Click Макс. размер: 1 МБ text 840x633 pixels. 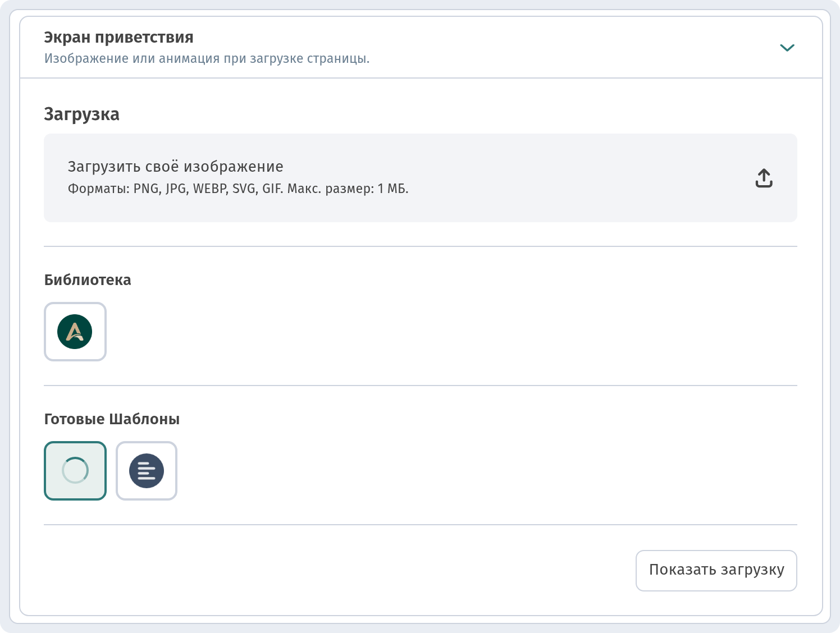pyautogui.click(x=348, y=189)
